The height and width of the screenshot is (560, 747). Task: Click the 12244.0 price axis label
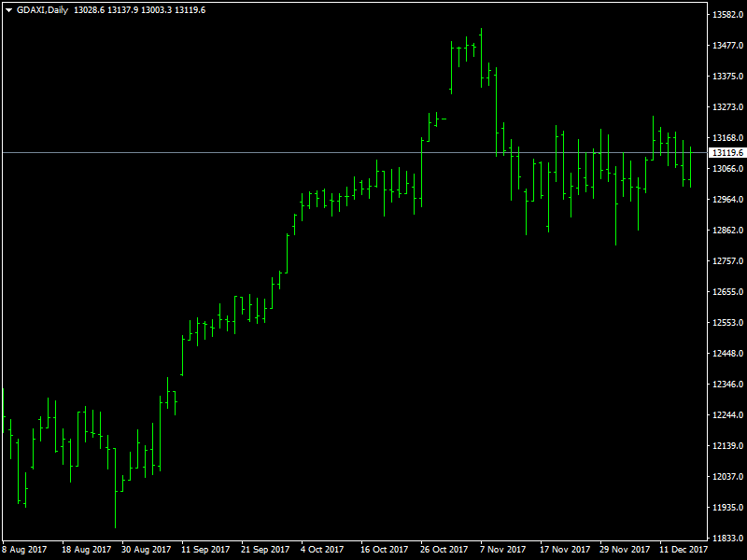(x=727, y=415)
